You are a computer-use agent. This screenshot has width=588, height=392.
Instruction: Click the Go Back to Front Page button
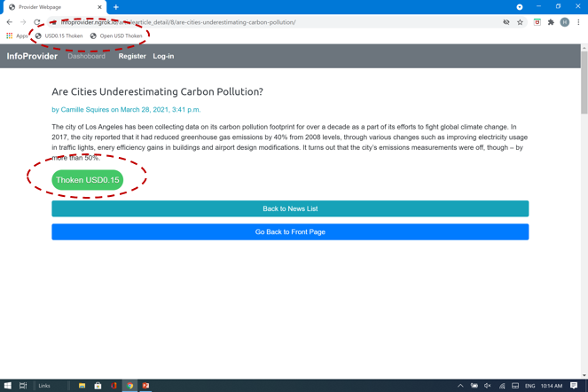coord(290,232)
